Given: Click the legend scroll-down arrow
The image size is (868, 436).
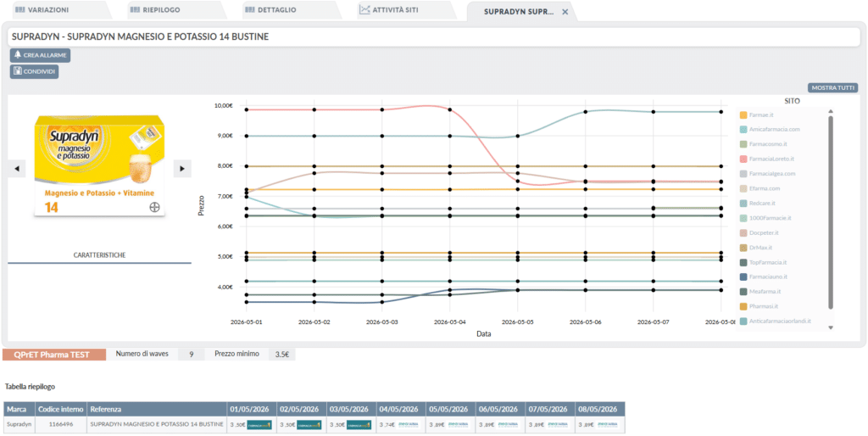Looking at the screenshot, I should click(830, 328).
